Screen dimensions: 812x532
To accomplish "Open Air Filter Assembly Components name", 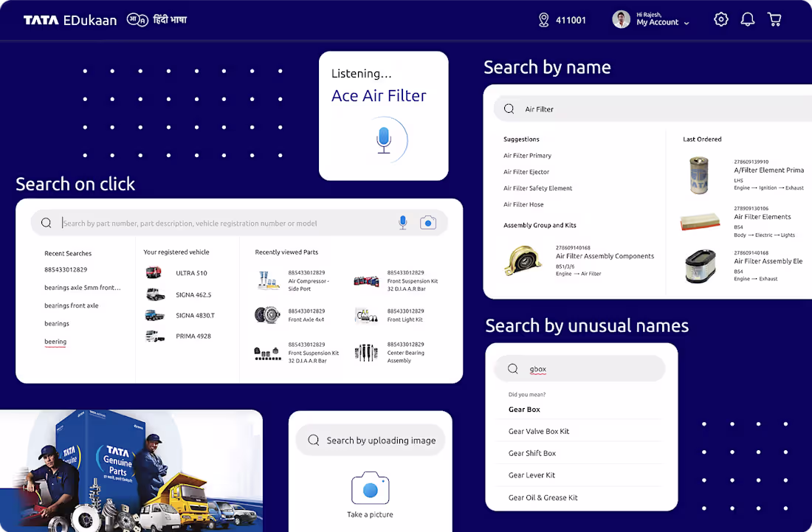I will coord(605,256).
